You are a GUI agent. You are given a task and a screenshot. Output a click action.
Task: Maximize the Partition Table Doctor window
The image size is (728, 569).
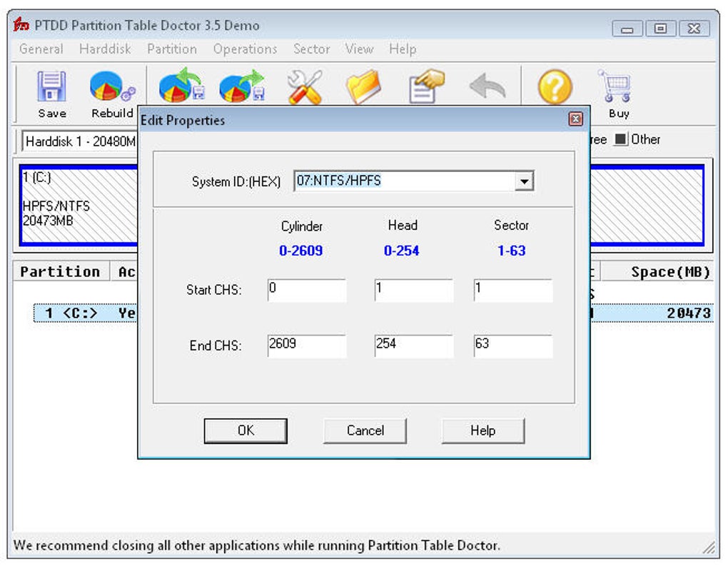pyautogui.click(x=661, y=29)
